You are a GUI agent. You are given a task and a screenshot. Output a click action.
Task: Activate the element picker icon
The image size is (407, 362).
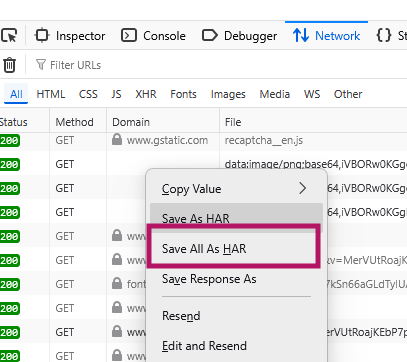[x=9, y=35]
